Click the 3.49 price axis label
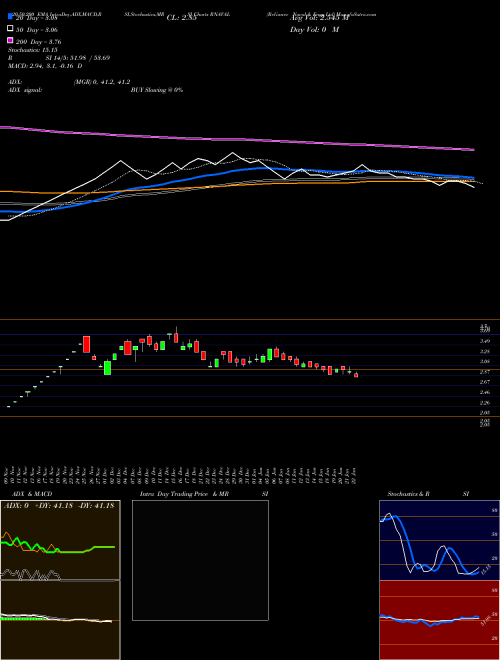 point(484,341)
